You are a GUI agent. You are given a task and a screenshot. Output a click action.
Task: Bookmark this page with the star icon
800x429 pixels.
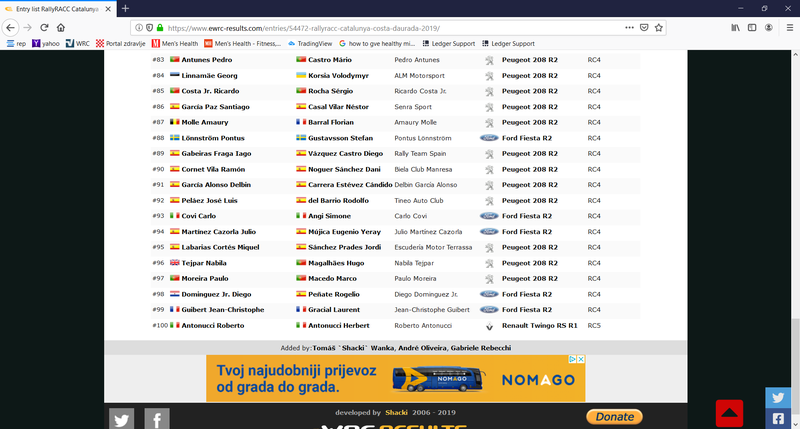tap(659, 28)
